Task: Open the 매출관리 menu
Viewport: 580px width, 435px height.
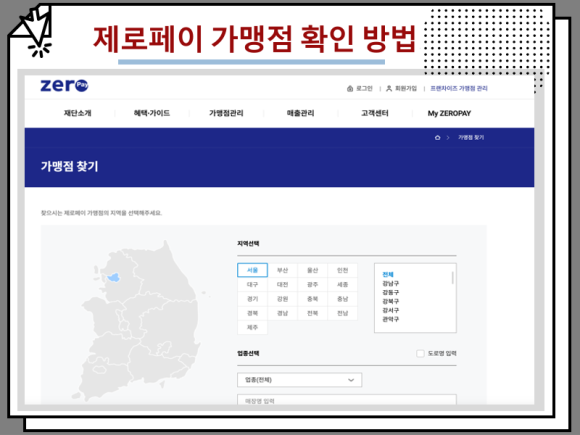Action: click(300, 113)
